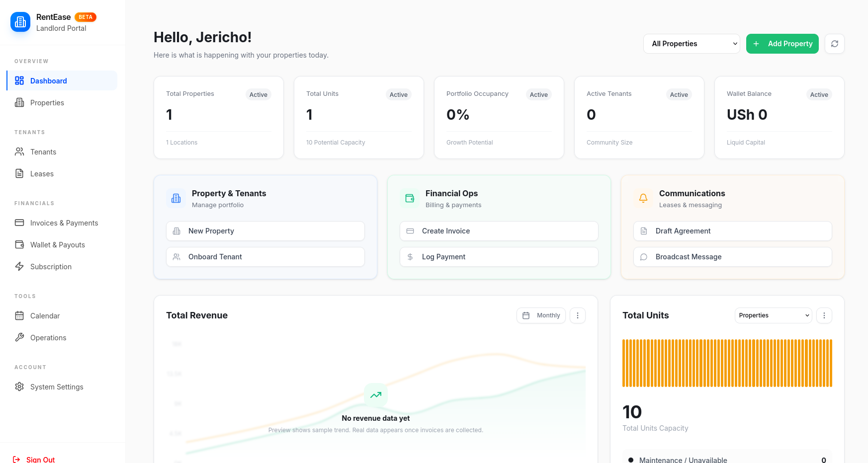
Task: Click the Communications bell icon
Action: 643,198
